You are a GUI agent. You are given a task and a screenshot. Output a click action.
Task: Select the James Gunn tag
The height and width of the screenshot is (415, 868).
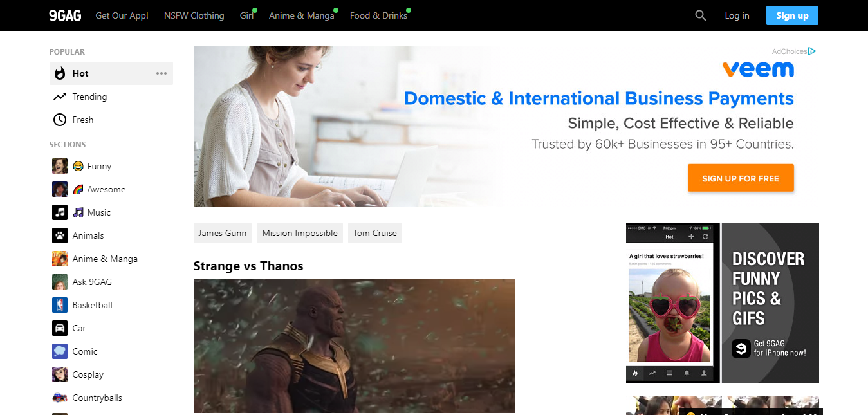click(x=223, y=233)
